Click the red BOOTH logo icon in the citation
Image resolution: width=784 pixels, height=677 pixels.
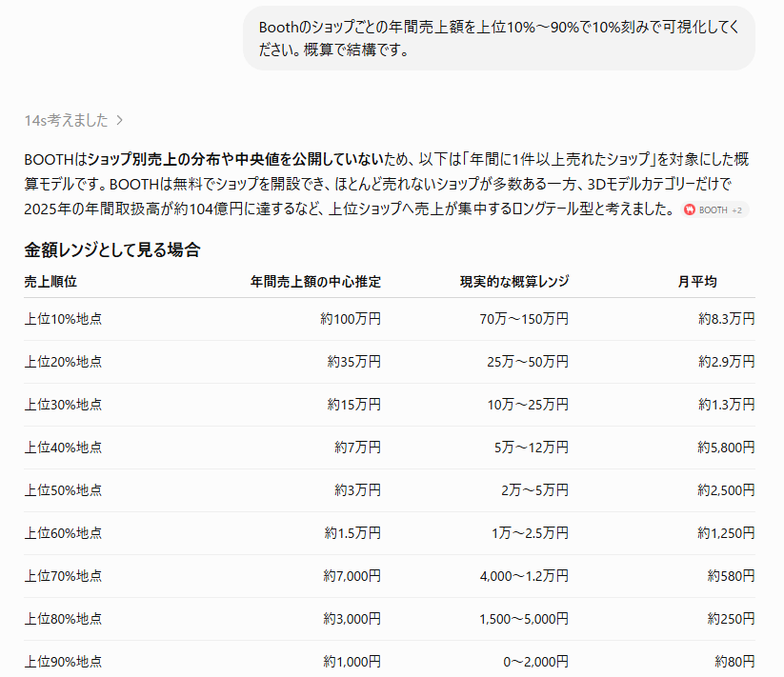click(690, 209)
